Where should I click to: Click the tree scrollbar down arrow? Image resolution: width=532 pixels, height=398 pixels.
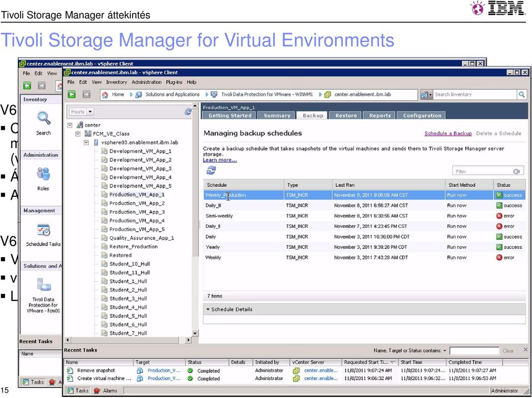point(195,333)
